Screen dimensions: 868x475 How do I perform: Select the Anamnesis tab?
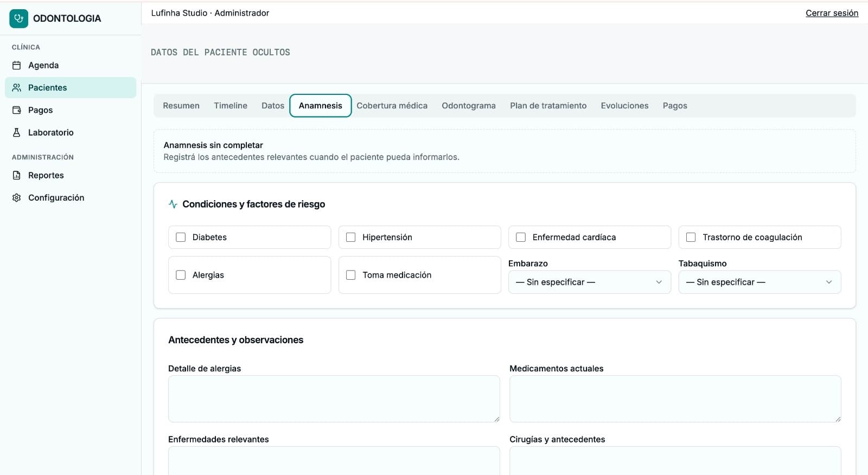click(x=321, y=106)
